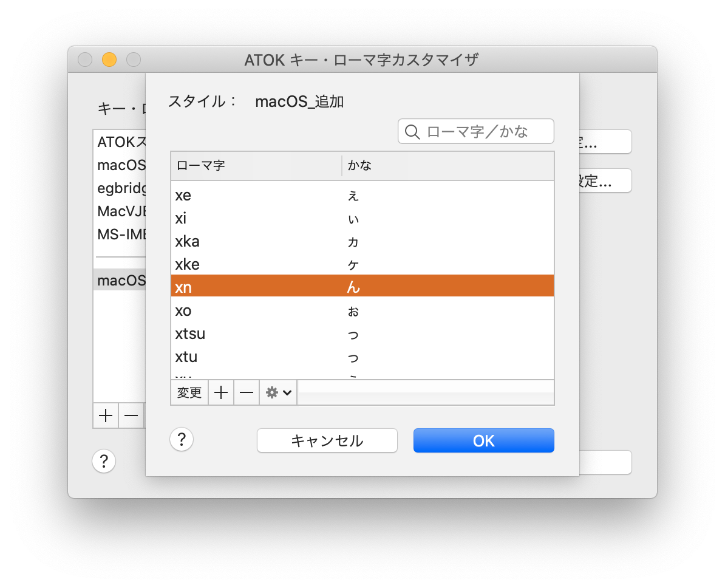Screen dimensions: 725x588
Task: Select the xo romaji row
Action: [362, 311]
